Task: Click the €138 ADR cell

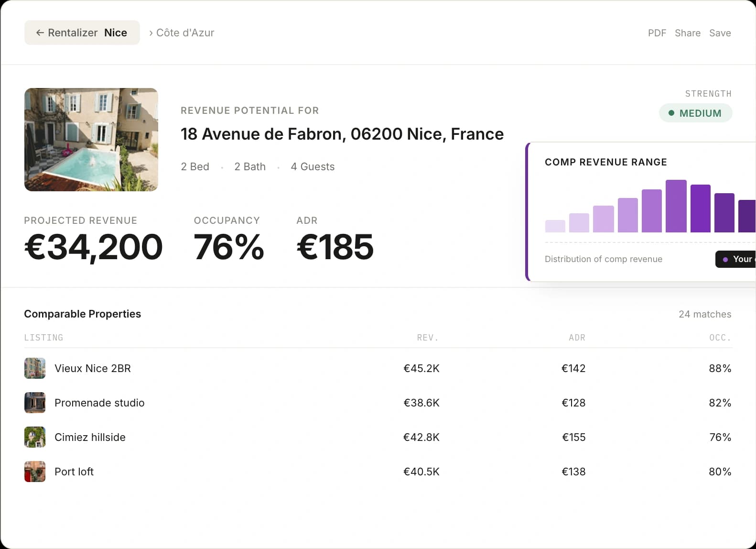Action: [573, 472]
